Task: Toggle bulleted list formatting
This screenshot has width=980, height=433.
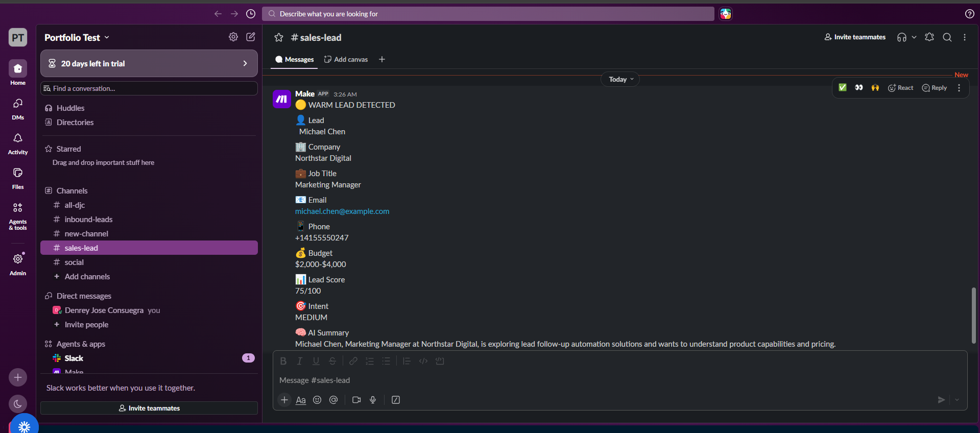Action: [x=386, y=361]
